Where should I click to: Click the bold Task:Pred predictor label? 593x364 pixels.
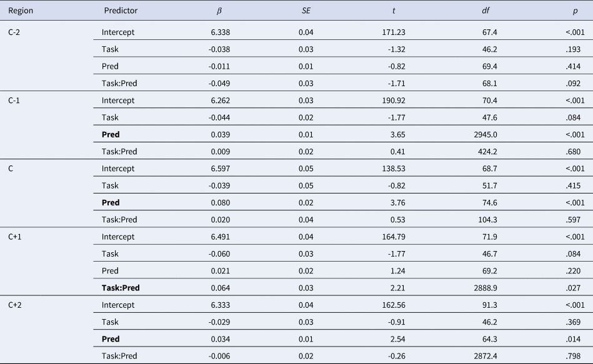(x=121, y=288)
